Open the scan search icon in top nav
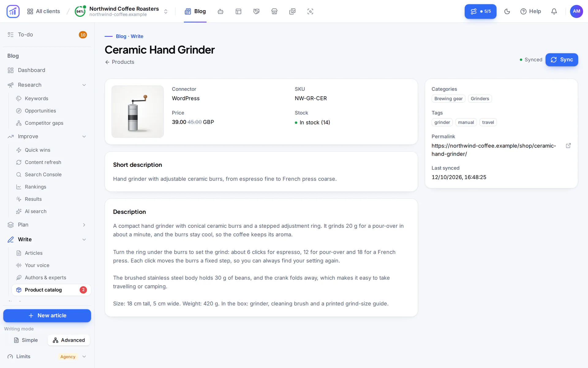 [310, 11]
